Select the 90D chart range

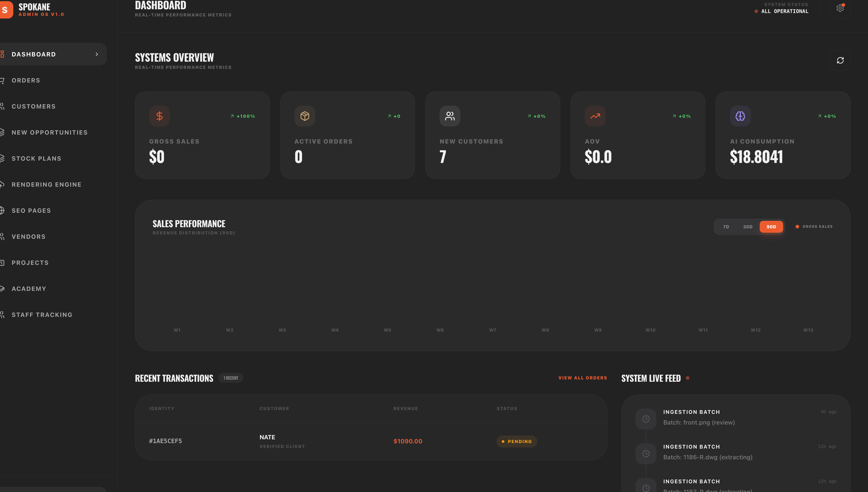coord(771,227)
